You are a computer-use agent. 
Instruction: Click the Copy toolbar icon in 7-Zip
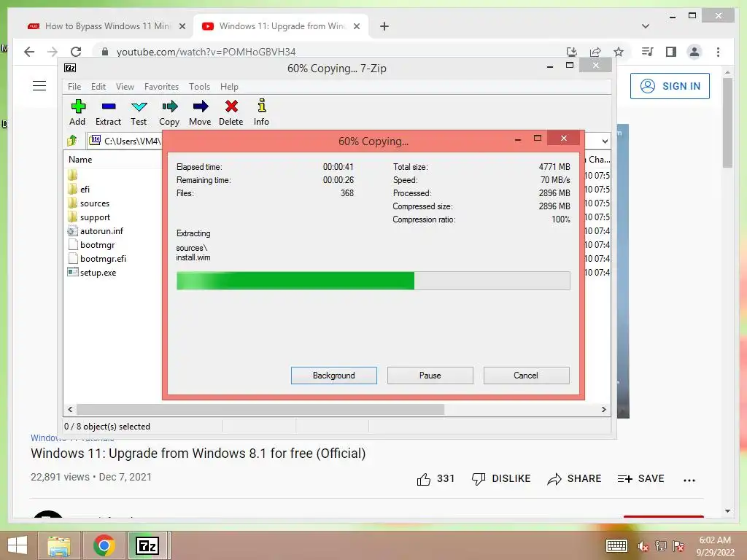click(x=169, y=112)
